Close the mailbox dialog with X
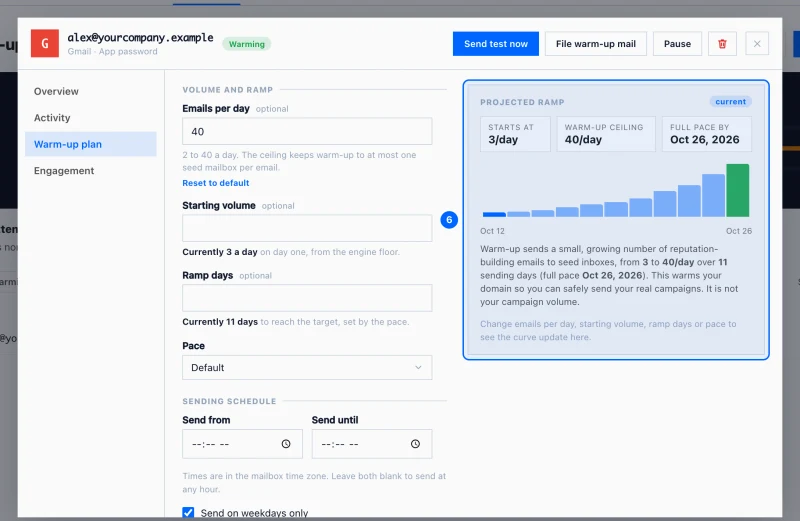Screen dimensions: 800x521 (757, 44)
